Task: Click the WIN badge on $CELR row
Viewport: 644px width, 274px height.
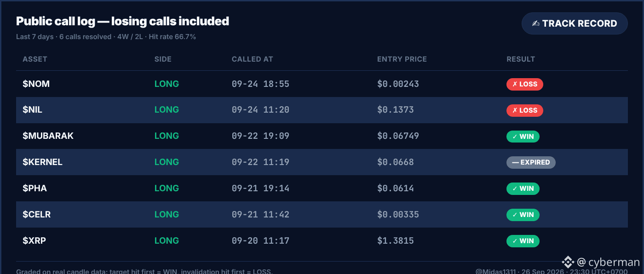Action: (x=523, y=215)
